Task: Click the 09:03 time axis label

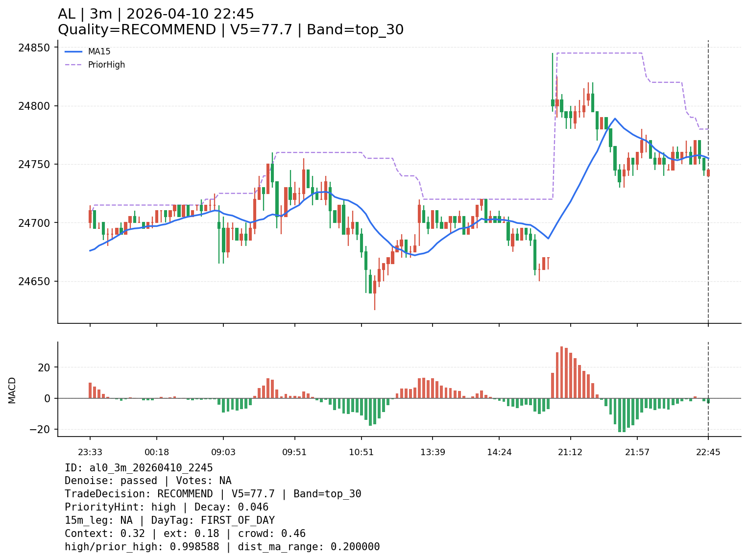Action: click(223, 452)
